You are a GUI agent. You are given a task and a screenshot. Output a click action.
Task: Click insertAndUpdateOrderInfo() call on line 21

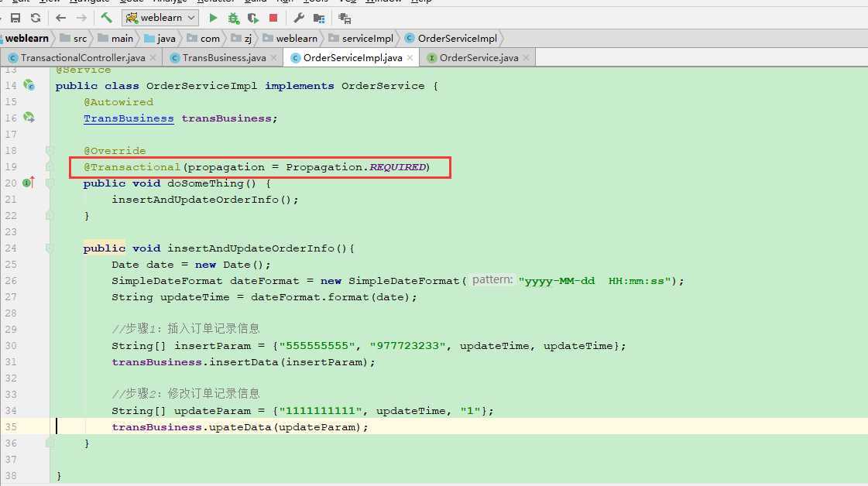(x=202, y=199)
